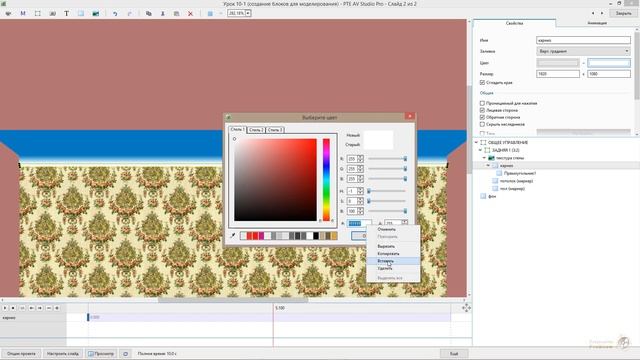Cut the selected object via toolbar icon
The image size is (640, 360).
point(162,13)
